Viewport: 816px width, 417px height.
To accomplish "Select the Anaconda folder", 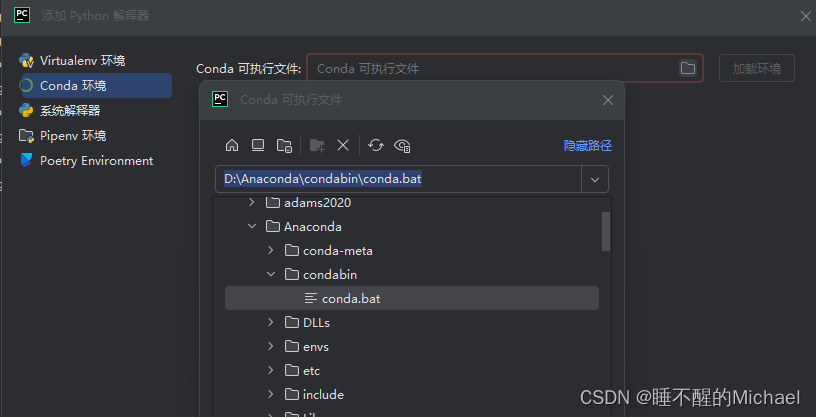I will click(x=303, y=226).
